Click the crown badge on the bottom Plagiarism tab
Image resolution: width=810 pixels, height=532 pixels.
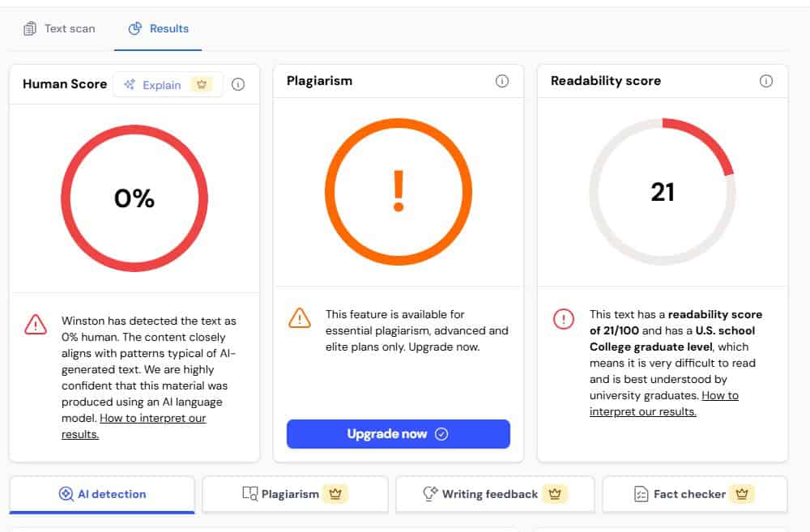click(335, 493)
